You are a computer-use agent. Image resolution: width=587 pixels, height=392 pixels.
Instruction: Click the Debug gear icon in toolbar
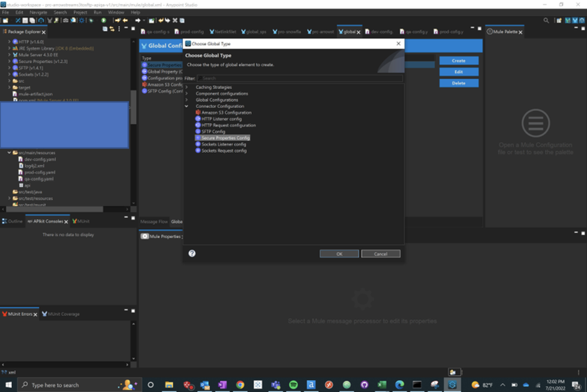pos(82,20)
